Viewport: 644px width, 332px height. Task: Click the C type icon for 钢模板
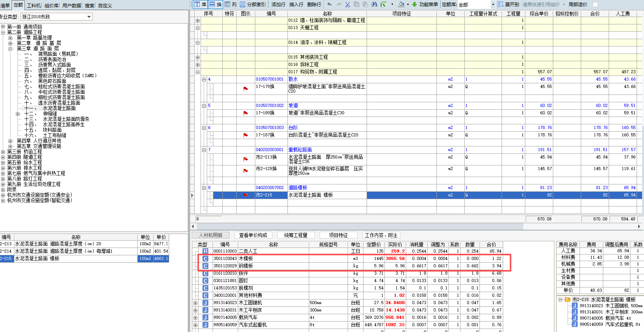205,266
